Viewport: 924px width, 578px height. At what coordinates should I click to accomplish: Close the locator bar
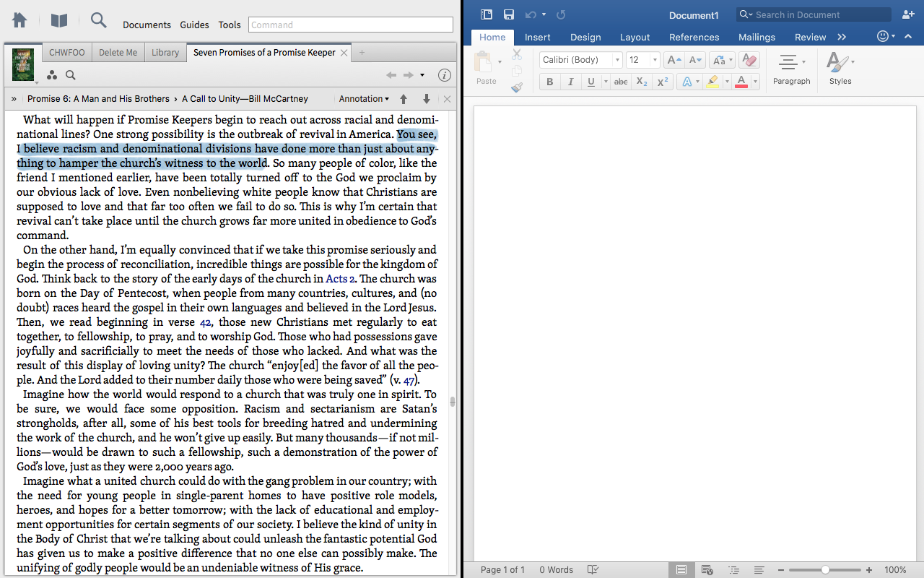(447, 99)
